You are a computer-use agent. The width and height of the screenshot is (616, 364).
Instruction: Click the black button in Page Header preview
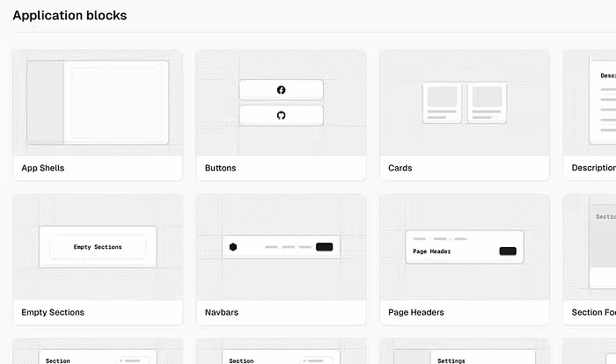pyautogui.click(x=508, y=251)
